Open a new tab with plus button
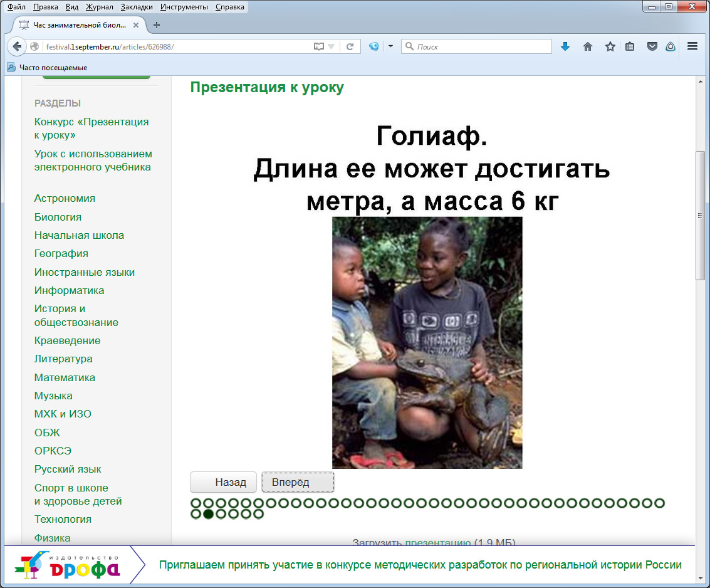This screenshot has width=710, height=588. [157, 25]
